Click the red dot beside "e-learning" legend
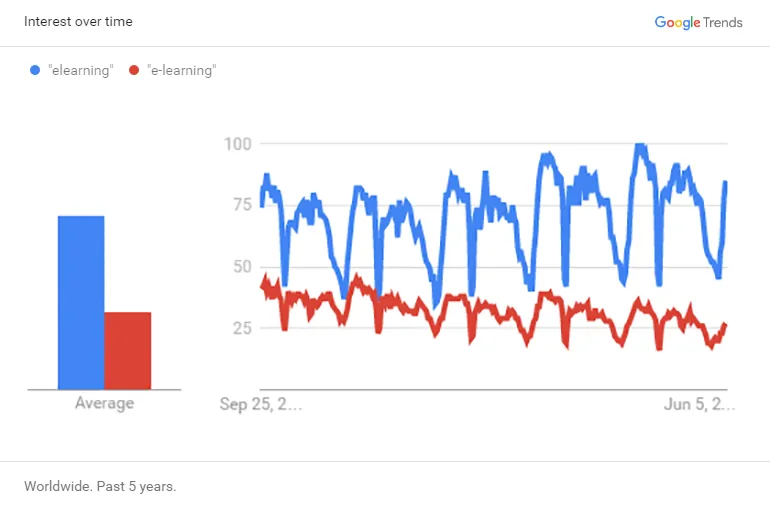 (134, 71)
